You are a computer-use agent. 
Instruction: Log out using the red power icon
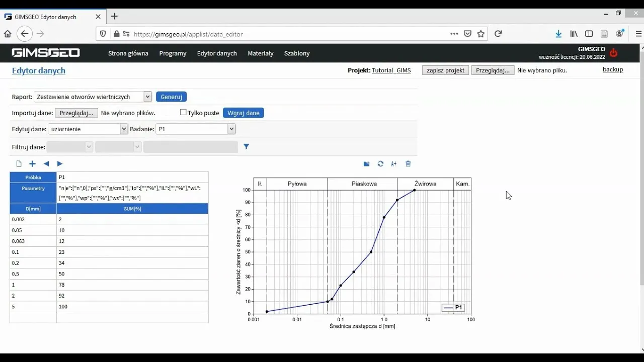[613, 53]
